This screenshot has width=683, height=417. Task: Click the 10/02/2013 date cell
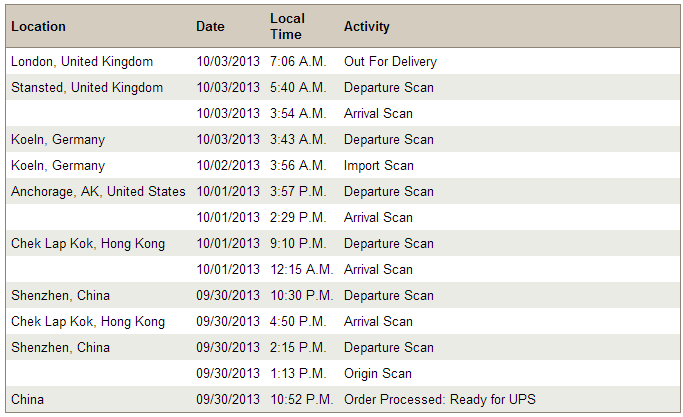click(228, 166)
